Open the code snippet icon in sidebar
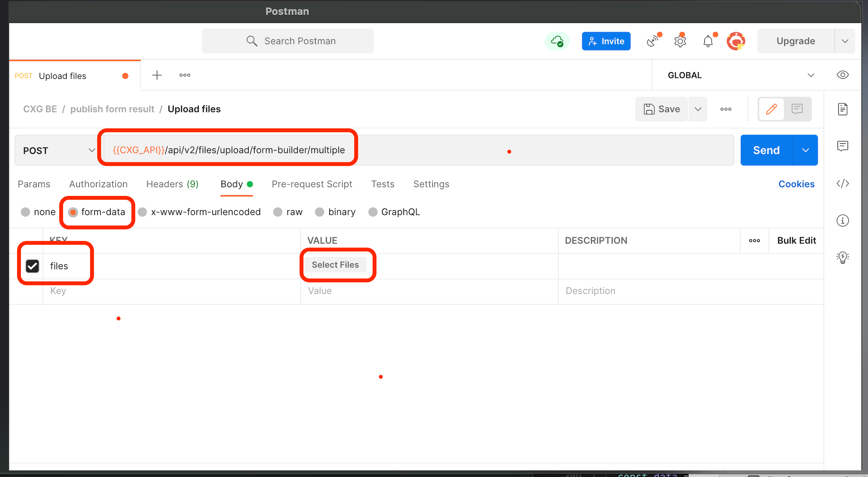The width and height of the screenshot is (868, 477). point(843,183)
